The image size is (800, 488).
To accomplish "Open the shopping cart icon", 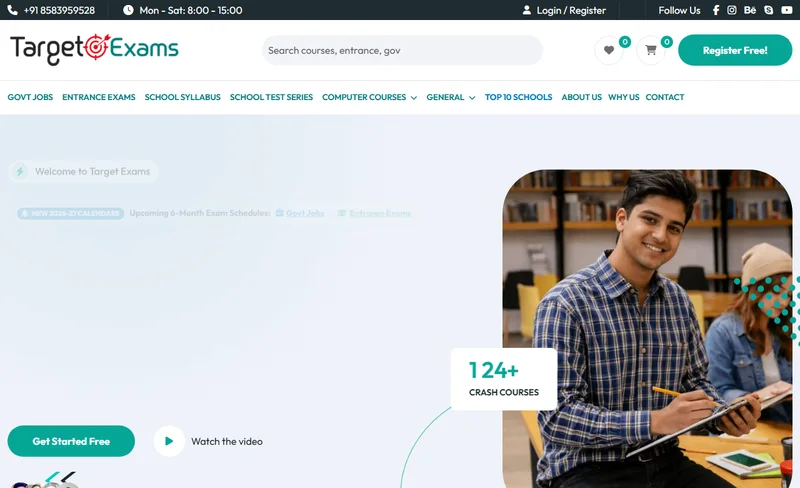I will [x=651, y=50].
